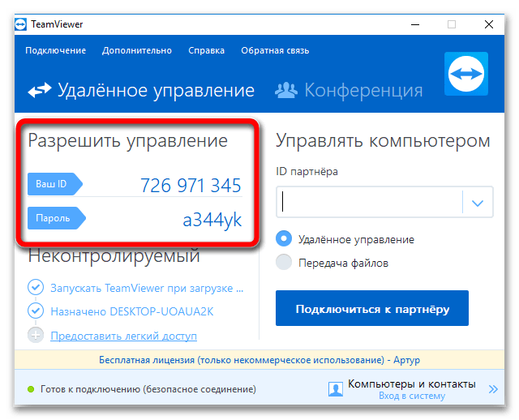The height and width of the screenshot is (420, 519).
Task: Switch to the Удалённое управление tab
Action: (x=141, y=90)
